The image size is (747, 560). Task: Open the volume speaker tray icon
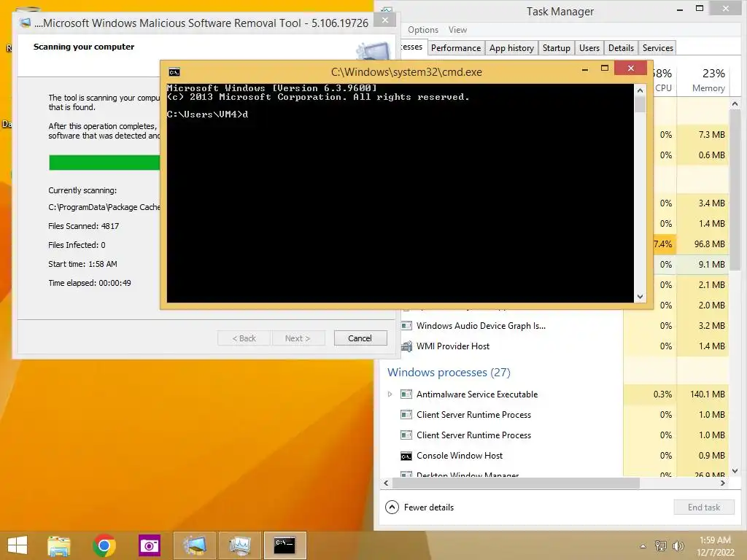pos(678,546)
